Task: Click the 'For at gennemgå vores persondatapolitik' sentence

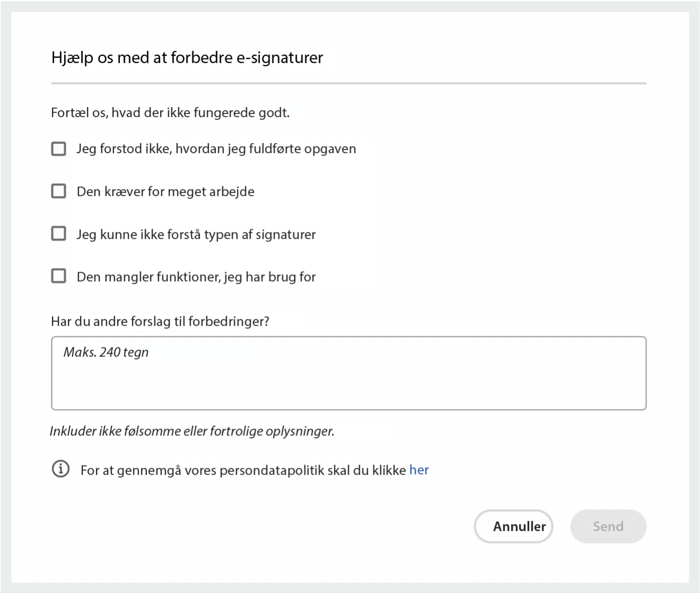Action: click(243, 470)
